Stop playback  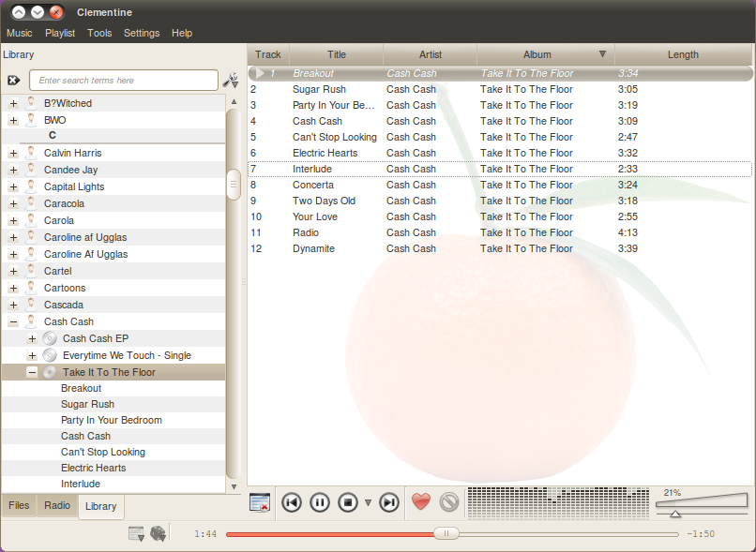pyautogui.click(x=348, y=503)
